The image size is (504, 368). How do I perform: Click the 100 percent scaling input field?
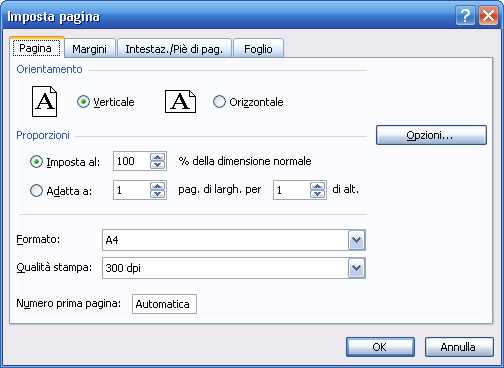[x=132, y=161]
